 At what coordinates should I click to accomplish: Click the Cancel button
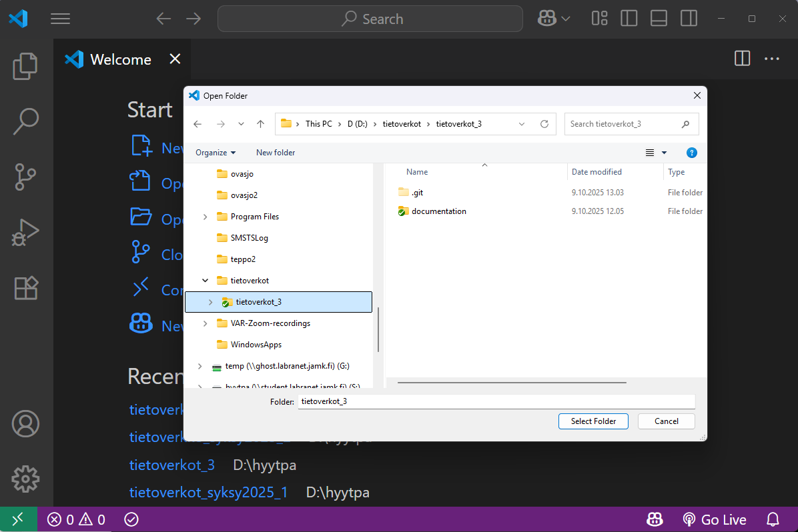click(666, 421)
